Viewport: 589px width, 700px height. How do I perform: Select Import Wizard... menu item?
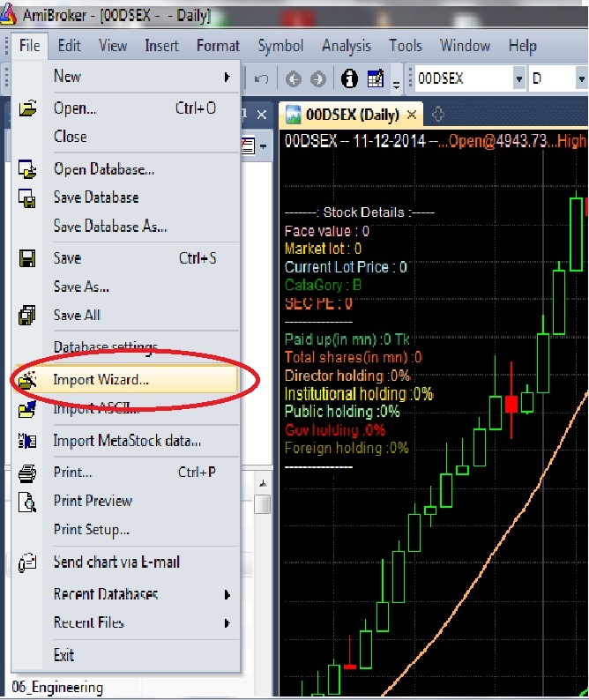126,379
